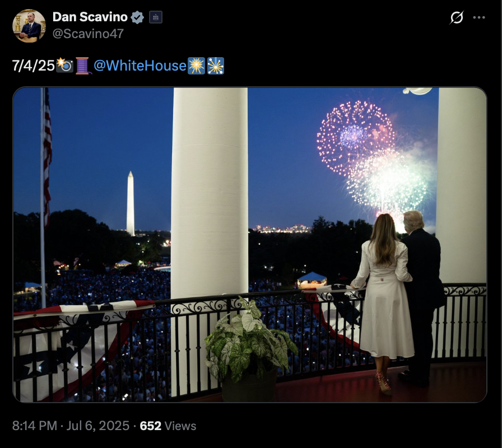Open the three-dot more options menu
502x448 pixels.
tap(479, 17)
